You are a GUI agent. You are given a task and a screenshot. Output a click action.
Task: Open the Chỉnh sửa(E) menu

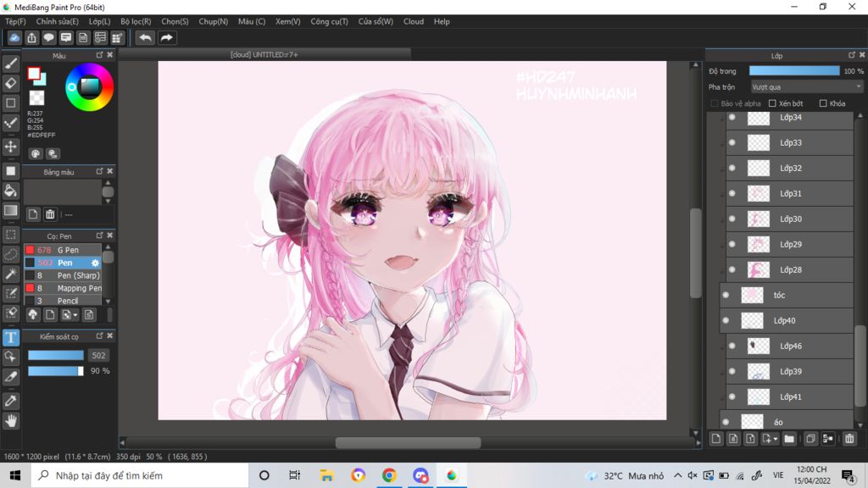pos(58,21)
